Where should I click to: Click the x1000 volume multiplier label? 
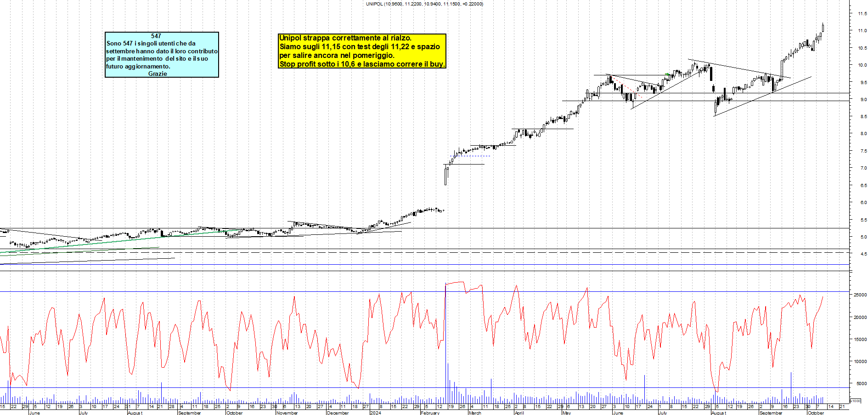[x=856, y=401]
